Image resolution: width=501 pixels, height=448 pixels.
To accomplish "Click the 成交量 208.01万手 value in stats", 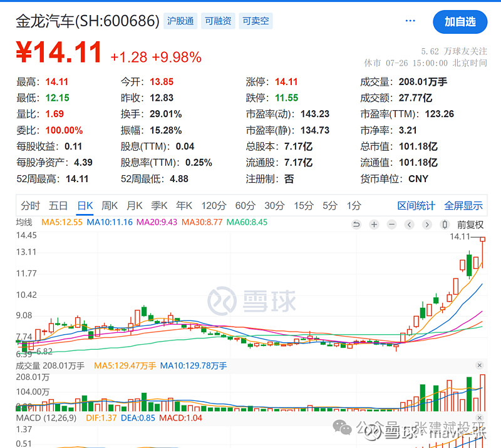I will point(423,82).
